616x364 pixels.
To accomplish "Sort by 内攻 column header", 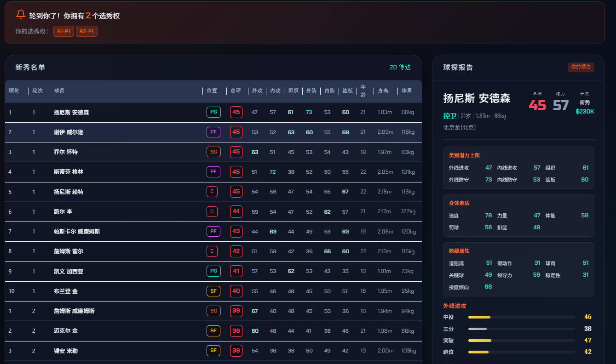I will [x=275, y=91].
